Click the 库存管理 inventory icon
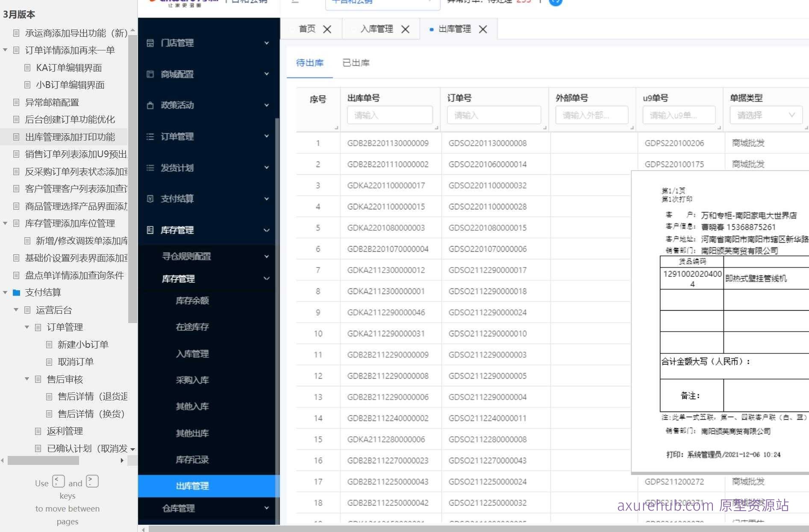This screenshot has width=809, height=532. click(x=150, y=230)
